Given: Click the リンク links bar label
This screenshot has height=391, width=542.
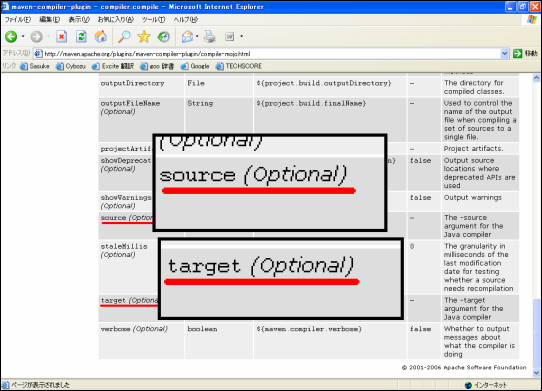Looking at the screenshot, I should (9, 66).
